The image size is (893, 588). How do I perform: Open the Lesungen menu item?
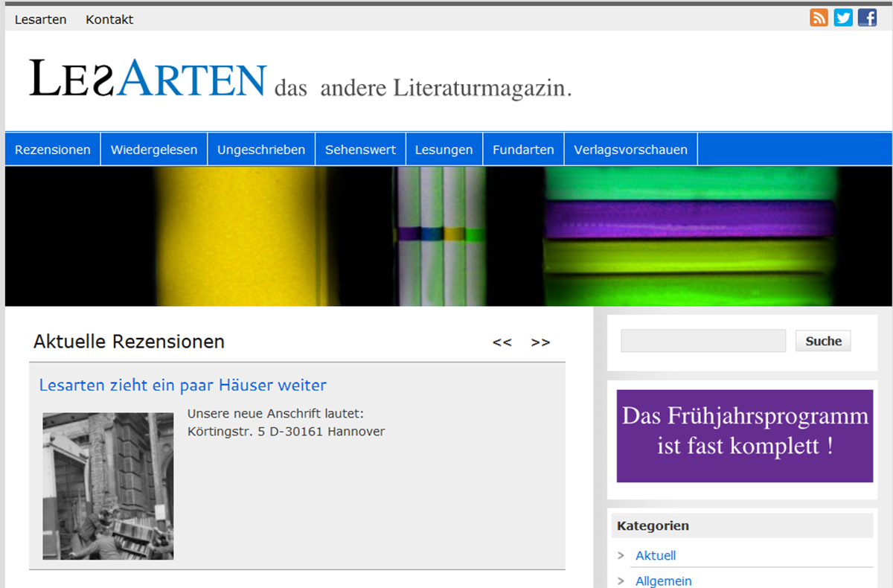444,150
